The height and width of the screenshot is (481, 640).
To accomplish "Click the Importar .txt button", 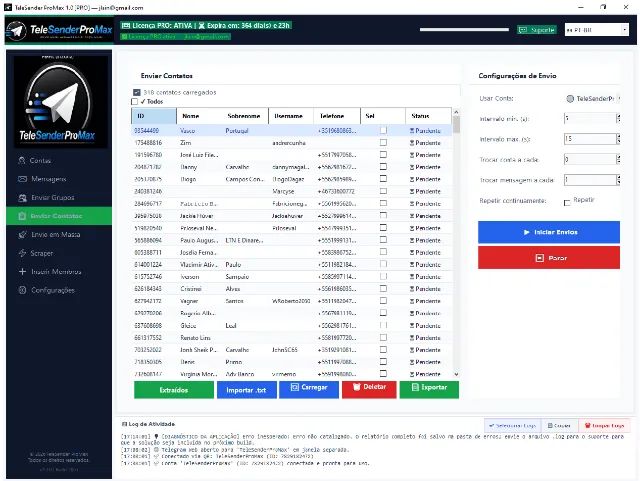I will 247,390.
